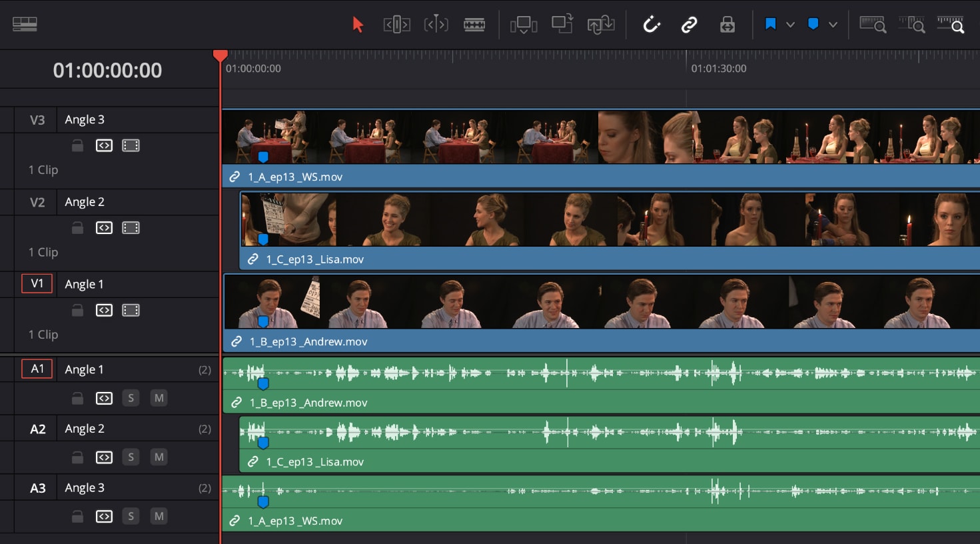The width and height of the screenshot is (980, 544).
Task: Mute the Angle 1 audio track
Action: (x=159, y=398)
